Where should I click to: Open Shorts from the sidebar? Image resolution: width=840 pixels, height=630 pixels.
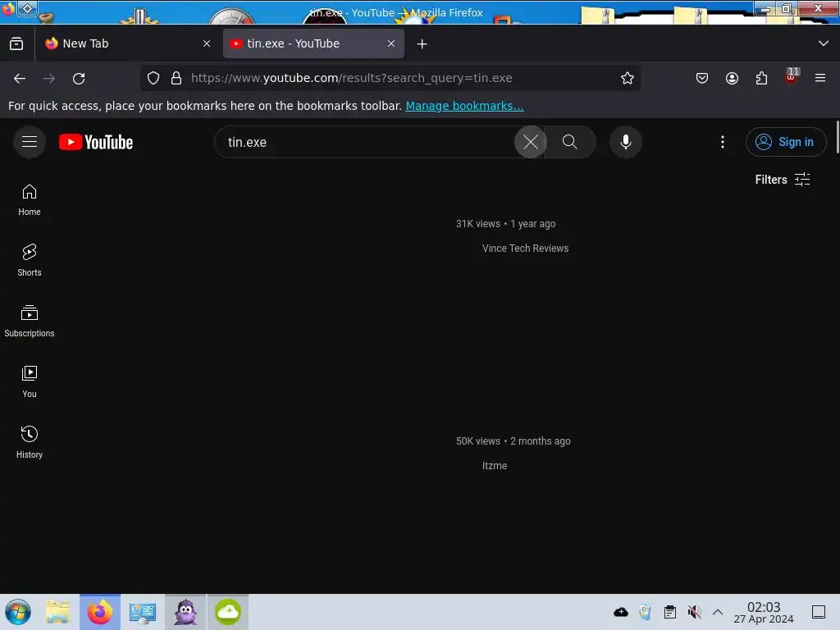click(30, 261)
